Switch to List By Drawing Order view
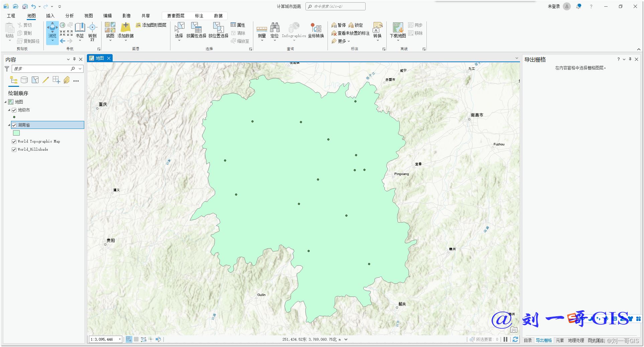The height and width of the screenshot is (347, 644). [x=13, y=80]
